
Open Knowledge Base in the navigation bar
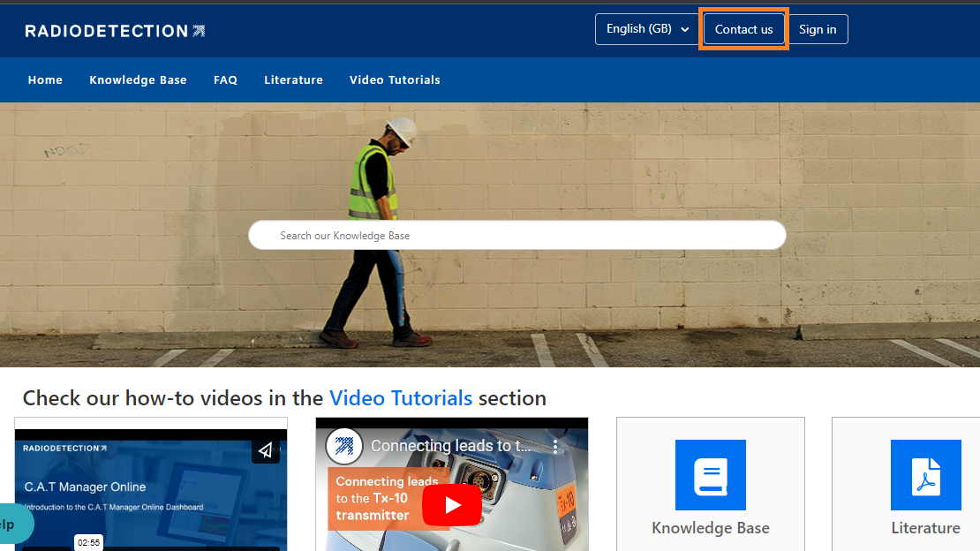coord(138,80)
